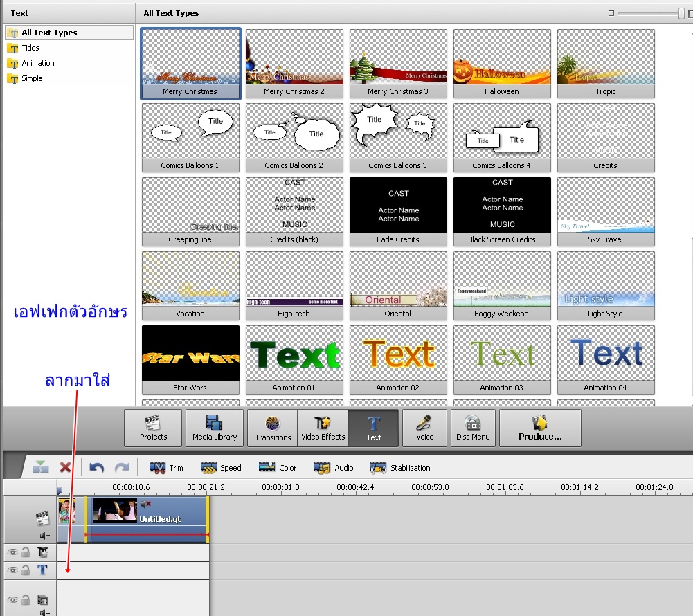
Task: Select the Light Style preset
Action: click(x=606, y=285)
